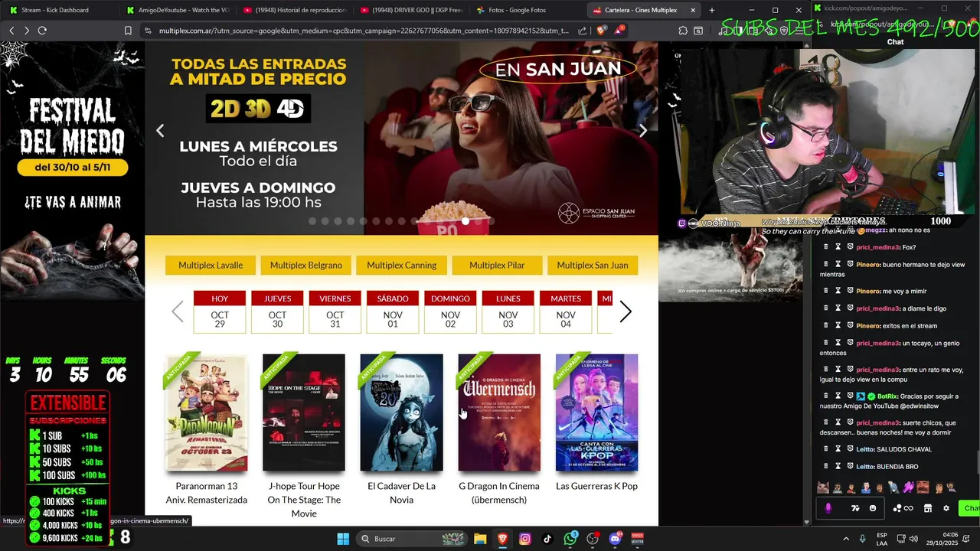The width and height of the screenshot is (980, 551).
Task: Open WhatsApp from taskbar
Action: (x=570, y=539)
